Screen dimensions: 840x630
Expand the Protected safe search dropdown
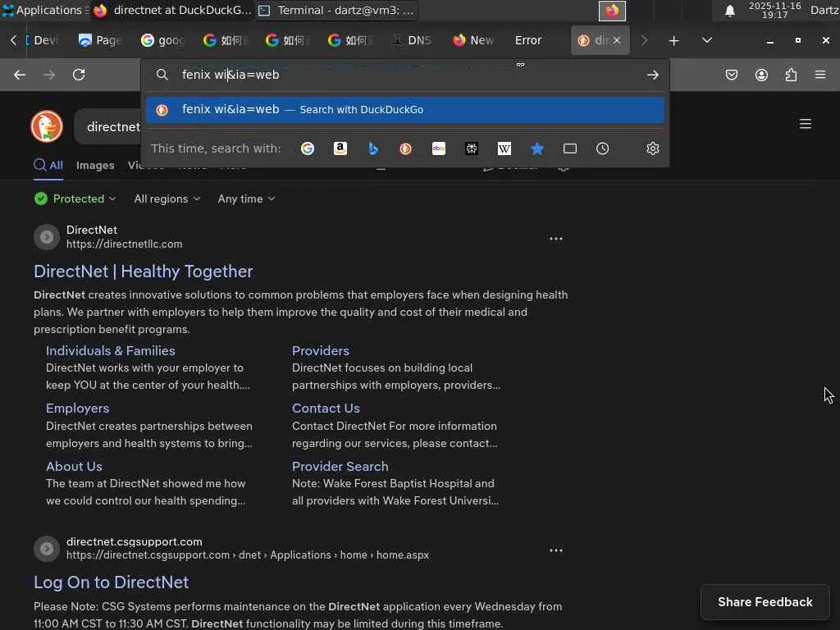coord(75,199)
